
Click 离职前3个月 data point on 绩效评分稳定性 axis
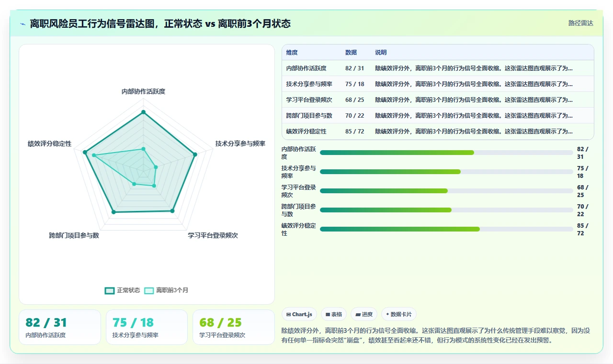tap(94, 155)
